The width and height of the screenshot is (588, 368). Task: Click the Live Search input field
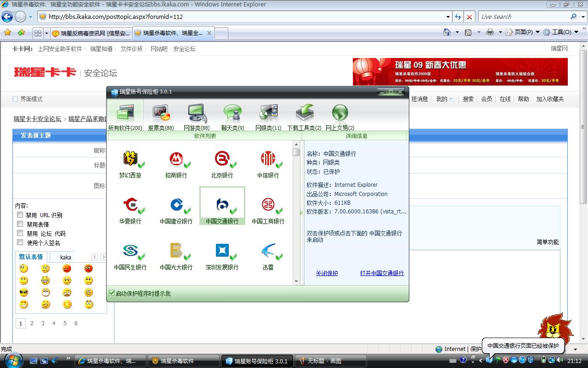click(x=524, y=17)
